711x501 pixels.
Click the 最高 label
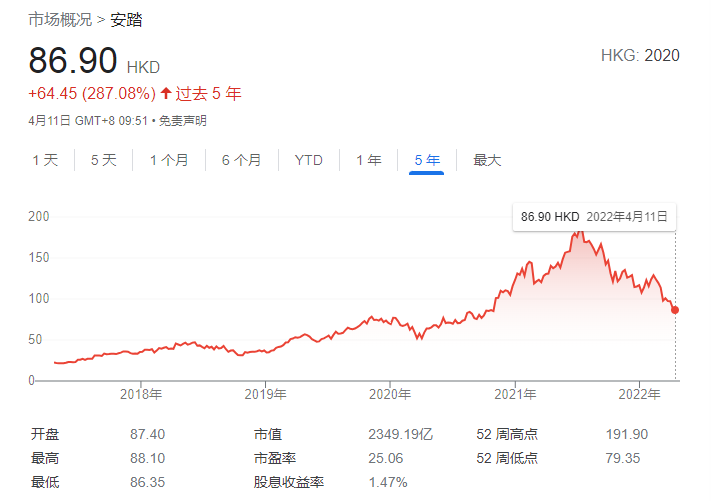(x=45, y=458)
